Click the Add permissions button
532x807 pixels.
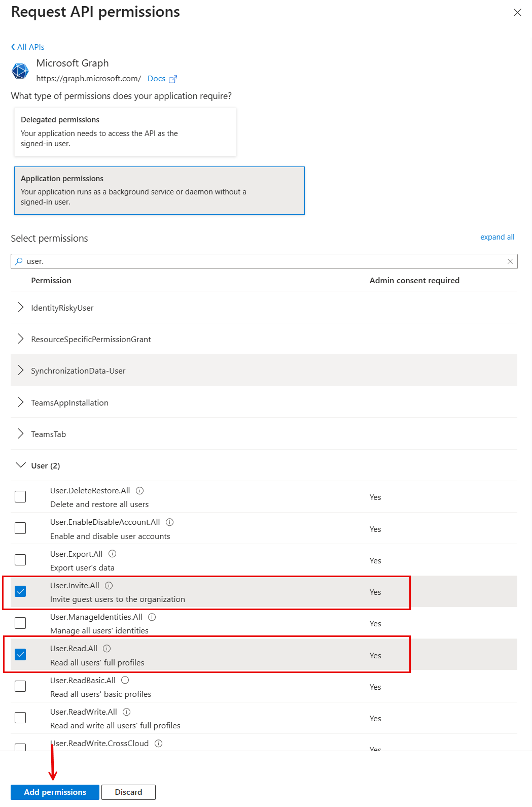pyautogui.click(x=54, y=792)
